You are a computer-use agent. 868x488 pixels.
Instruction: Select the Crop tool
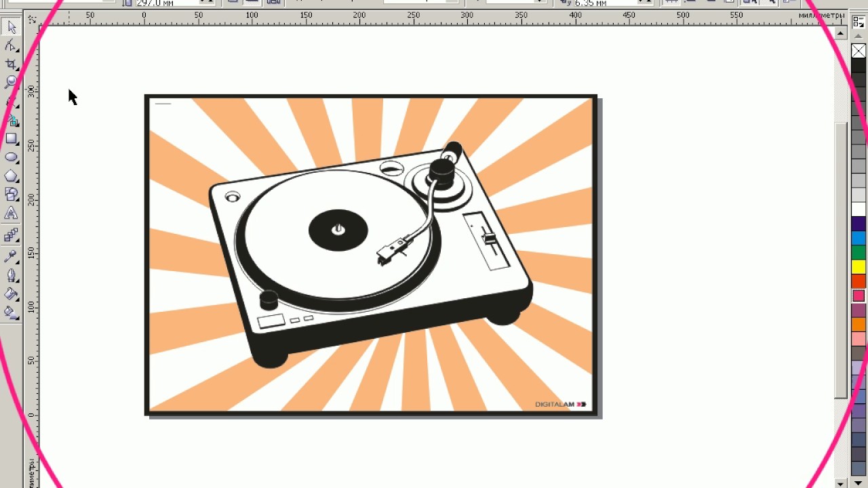click(12, 64)
